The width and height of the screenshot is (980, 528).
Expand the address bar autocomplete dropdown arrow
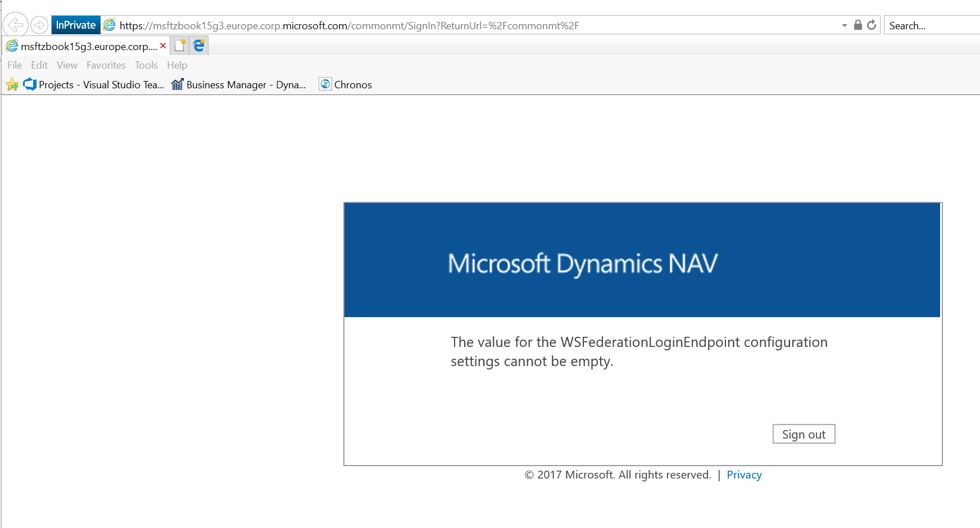tap(844, 26)
